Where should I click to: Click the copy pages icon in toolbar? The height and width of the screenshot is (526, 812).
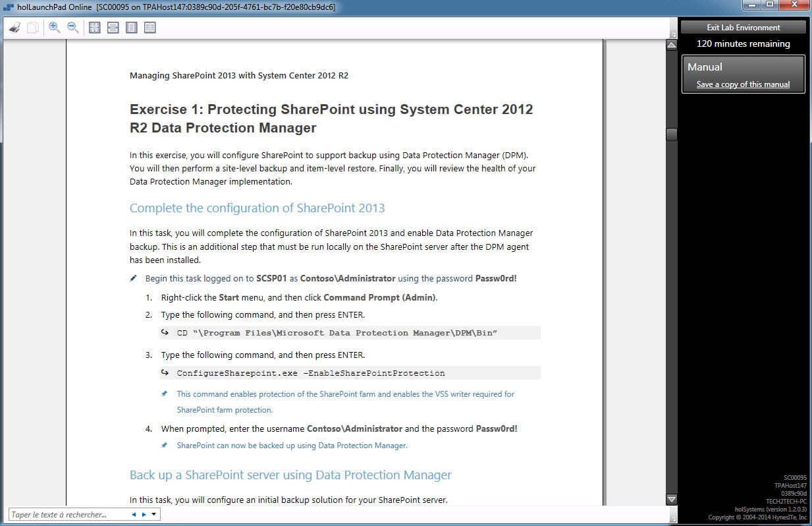coord(32,28)
